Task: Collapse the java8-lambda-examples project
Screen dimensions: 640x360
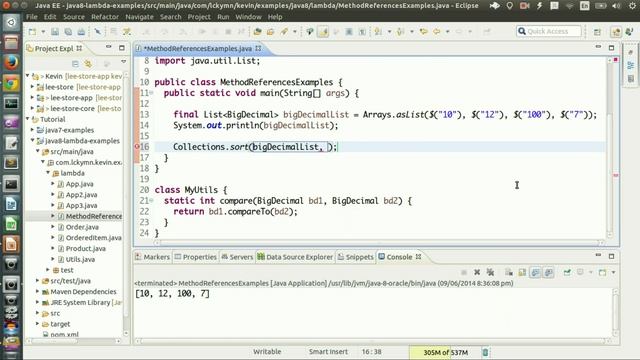Action: click(x=33, y=141)
